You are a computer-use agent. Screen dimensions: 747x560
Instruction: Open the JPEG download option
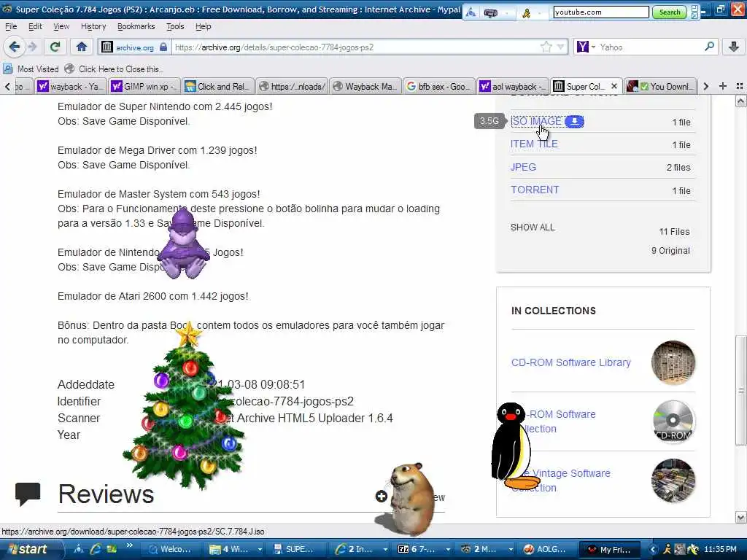tap(523, 167)
